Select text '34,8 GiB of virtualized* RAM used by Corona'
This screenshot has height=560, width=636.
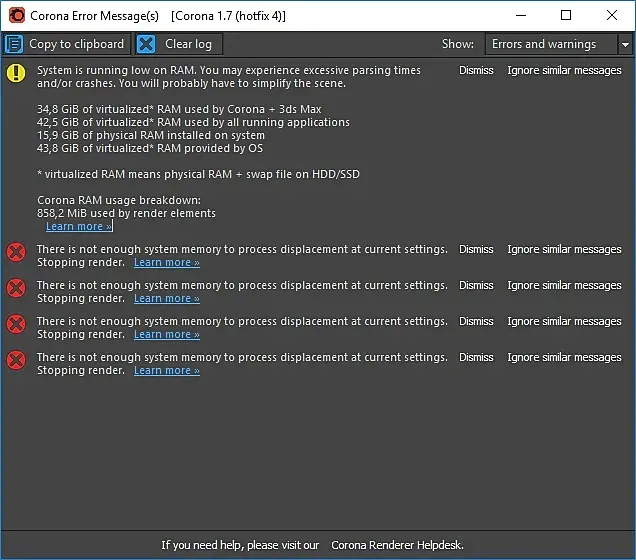coord(150,109)
